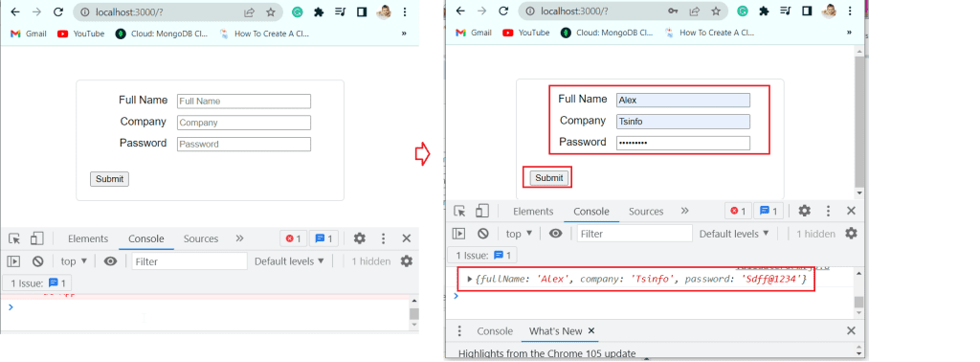Screen dimensions: 980x362
Task: Toggle the side panel icon in the filled-form window
Action: [x=806, y=11]
